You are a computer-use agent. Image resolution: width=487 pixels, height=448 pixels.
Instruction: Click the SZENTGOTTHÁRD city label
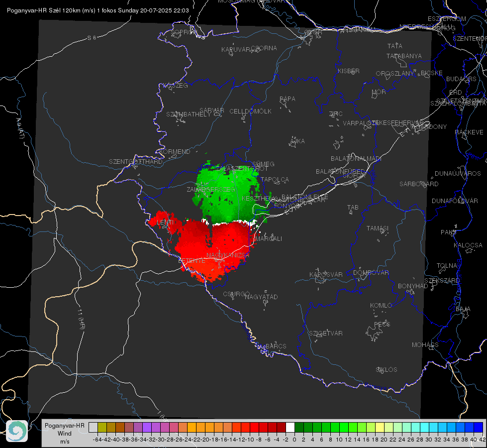coord(136,162)
